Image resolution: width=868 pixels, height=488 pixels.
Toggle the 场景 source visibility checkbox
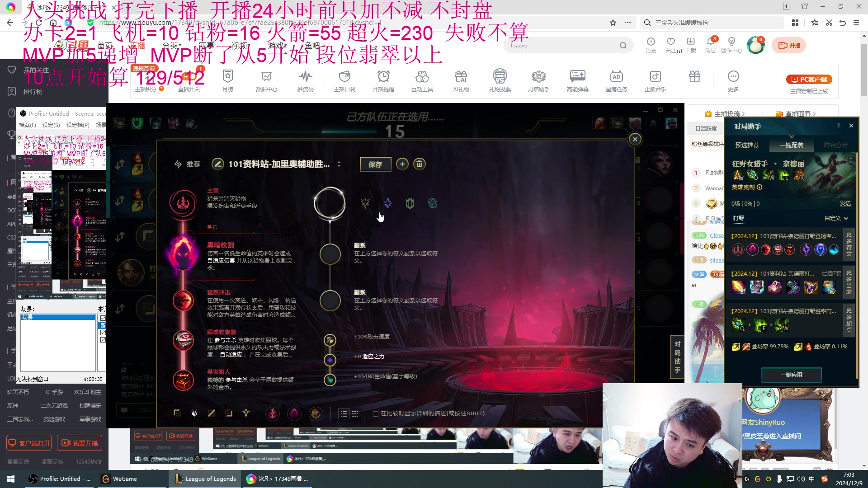(x=103, y=318)
